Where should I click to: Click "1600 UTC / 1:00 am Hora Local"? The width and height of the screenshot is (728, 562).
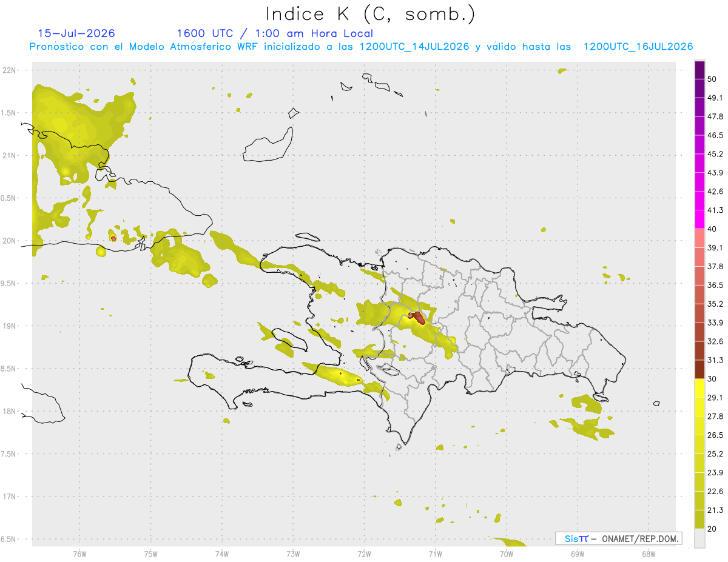[275, 33]
